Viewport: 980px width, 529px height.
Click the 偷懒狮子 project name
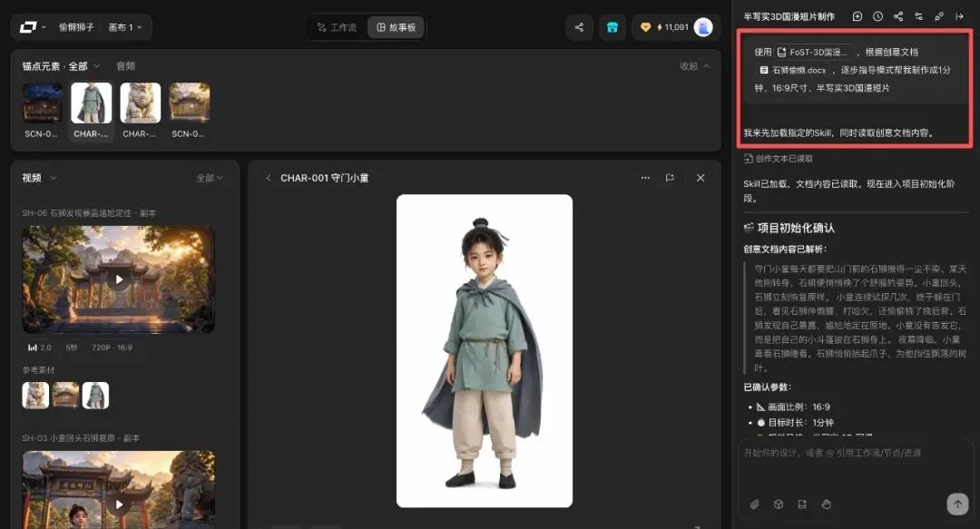point(75,27)
